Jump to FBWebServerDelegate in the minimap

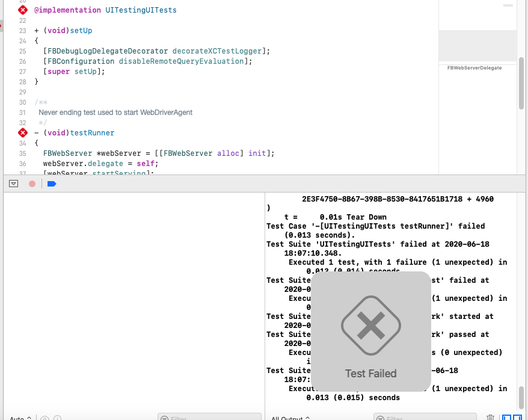(x=474, y=68)
